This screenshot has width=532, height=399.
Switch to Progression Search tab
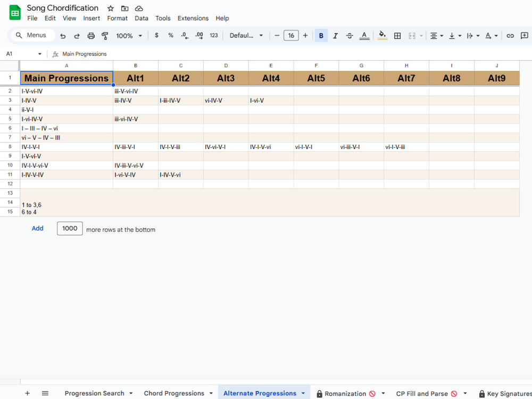[x=94, y=393]
